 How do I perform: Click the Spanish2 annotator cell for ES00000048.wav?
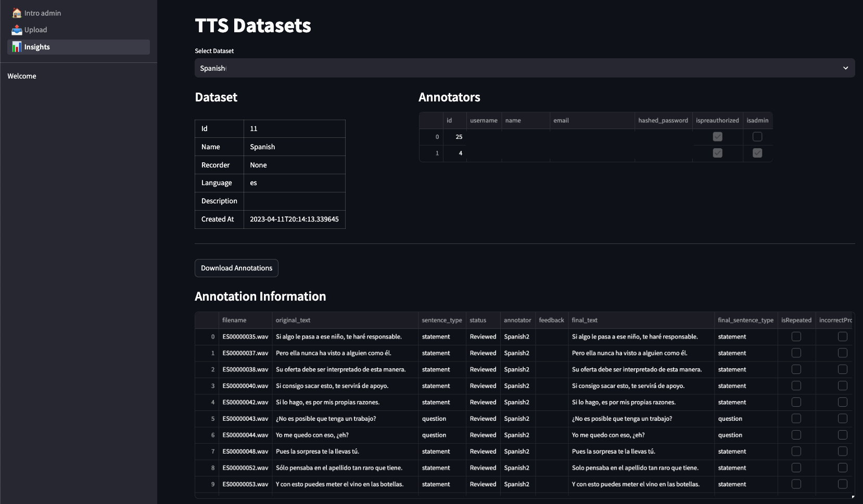coord(517,451)
